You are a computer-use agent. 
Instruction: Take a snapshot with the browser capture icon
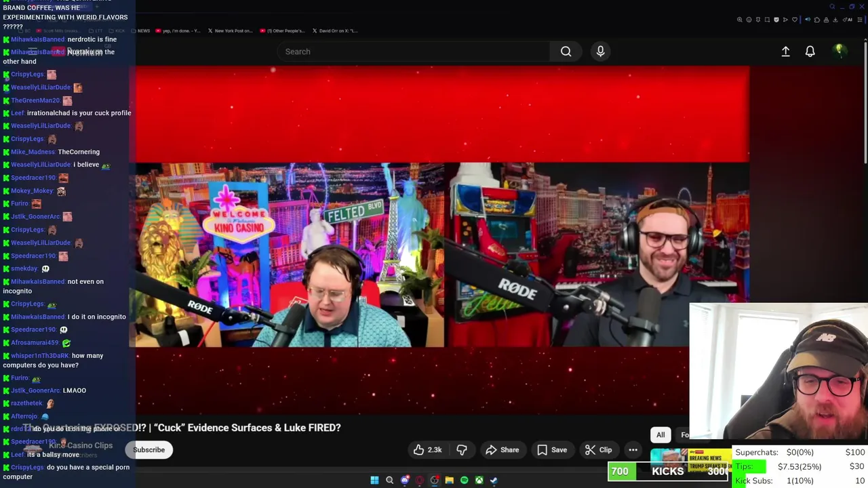(767, 20)
